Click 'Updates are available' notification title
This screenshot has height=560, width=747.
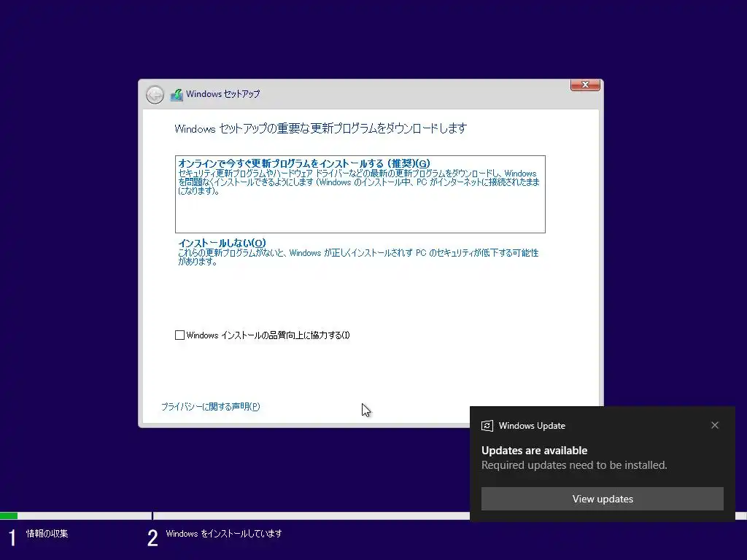point(534,451)
